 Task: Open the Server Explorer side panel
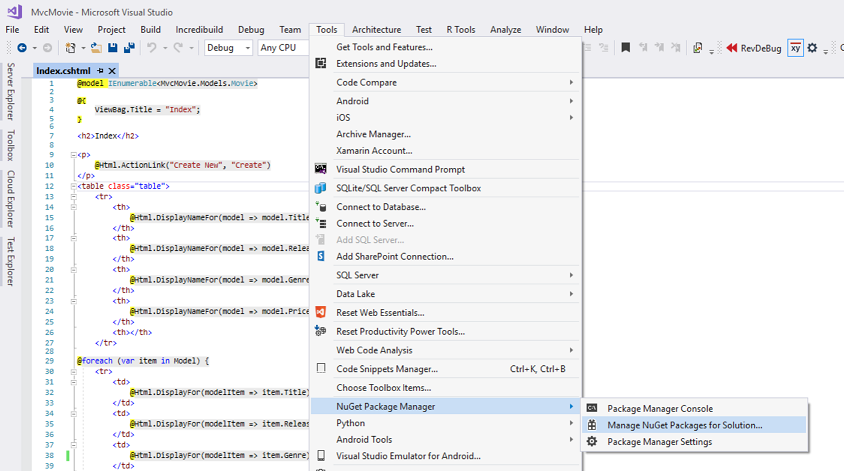pyautogui.click(x=11, y=91)
